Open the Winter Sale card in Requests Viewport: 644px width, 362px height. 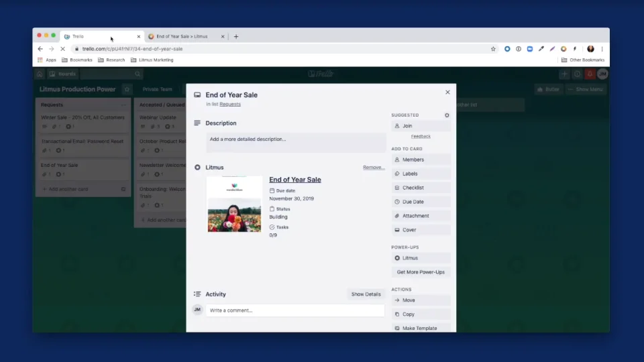coord(83,121)
